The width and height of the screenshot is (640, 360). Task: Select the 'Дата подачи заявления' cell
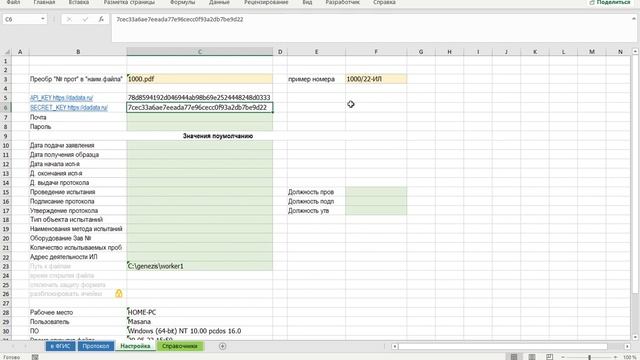click(x=78, y=145)
